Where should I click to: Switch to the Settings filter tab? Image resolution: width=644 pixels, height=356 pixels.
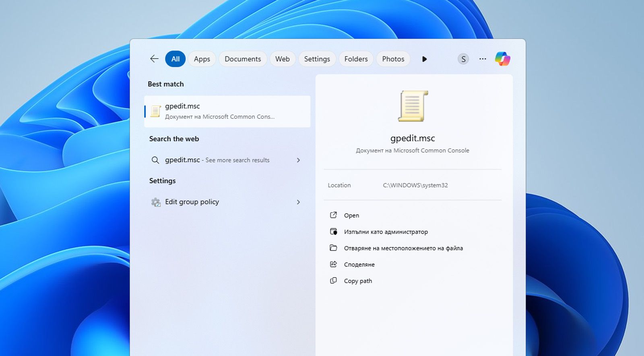point(317,59)
